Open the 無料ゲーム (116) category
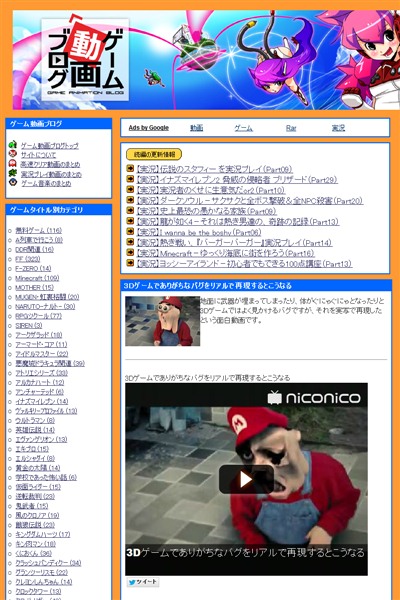The height and width of the screenshot is (600, 400). click(38, 230)
